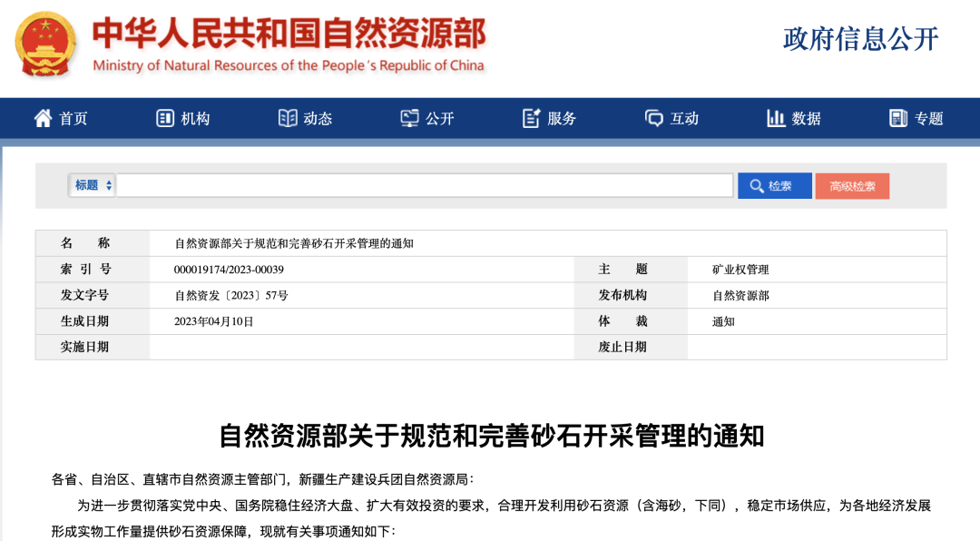Open the 标题 search type dropdown

pos(93,185)
